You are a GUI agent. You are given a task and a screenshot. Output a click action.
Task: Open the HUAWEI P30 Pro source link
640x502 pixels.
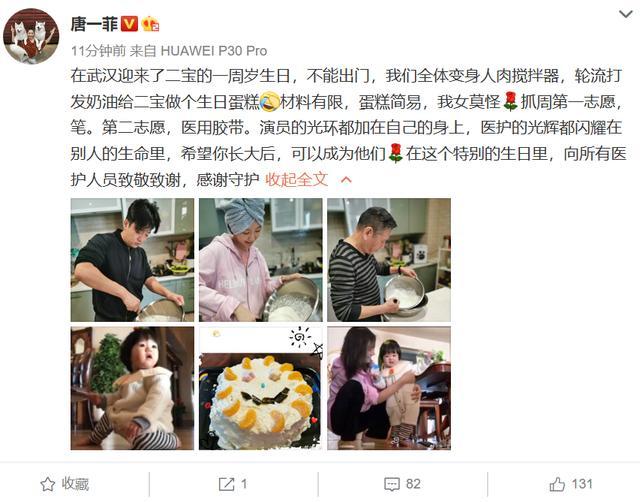pyautogui.click(x=214, y=51)
